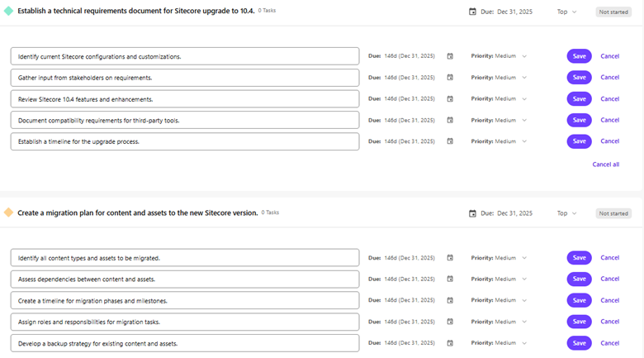Open calendar icon for Sitecore upgrade goal due date
Screen dimensions: 644x358
(x=472, y=12)
